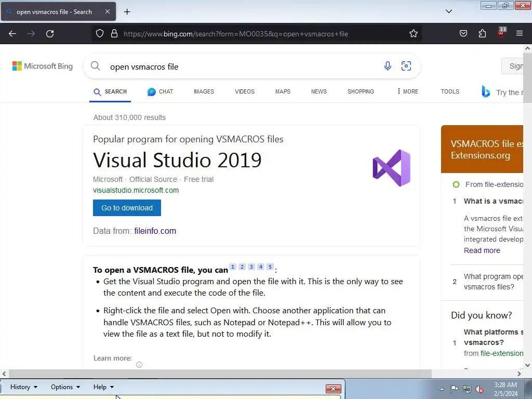This screenshot has width=532, height=399.
Task: Switch to the CHAT tab
Action: click(x=160, y=91)
